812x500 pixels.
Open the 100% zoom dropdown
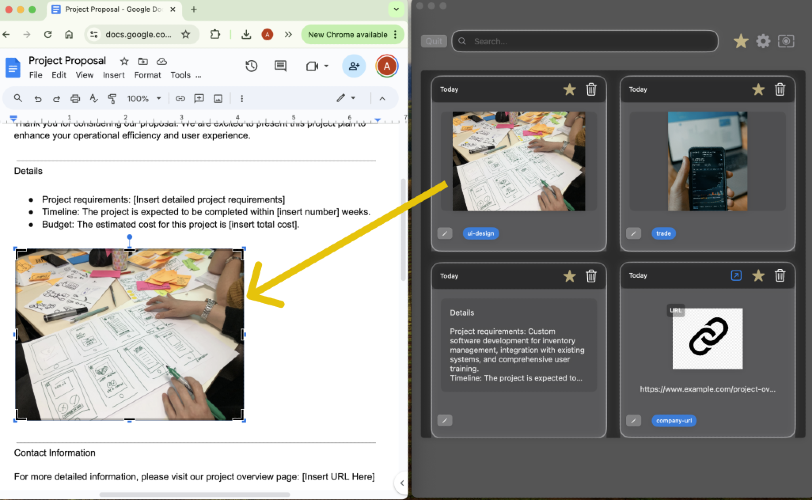coord(144,98)
